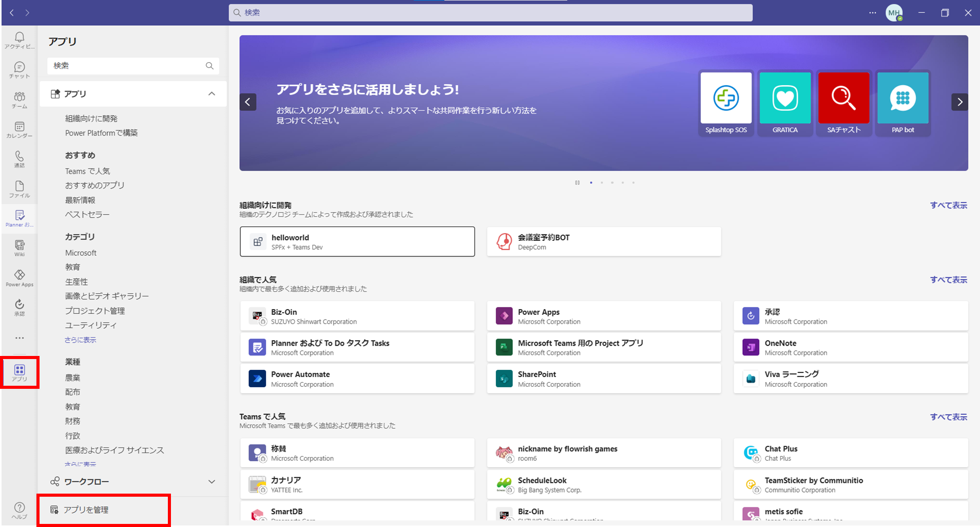Click the Splashtop SOS app tile
The height and width of the screenshot is (527, 980).
[726, 103]
